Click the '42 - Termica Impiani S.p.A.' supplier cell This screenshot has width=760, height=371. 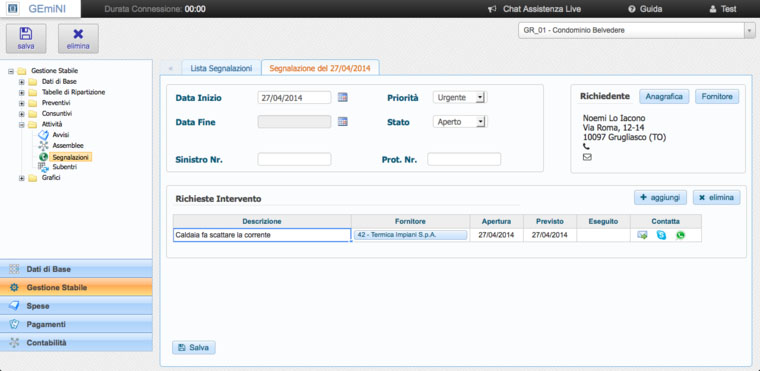(x=411, y=235)
